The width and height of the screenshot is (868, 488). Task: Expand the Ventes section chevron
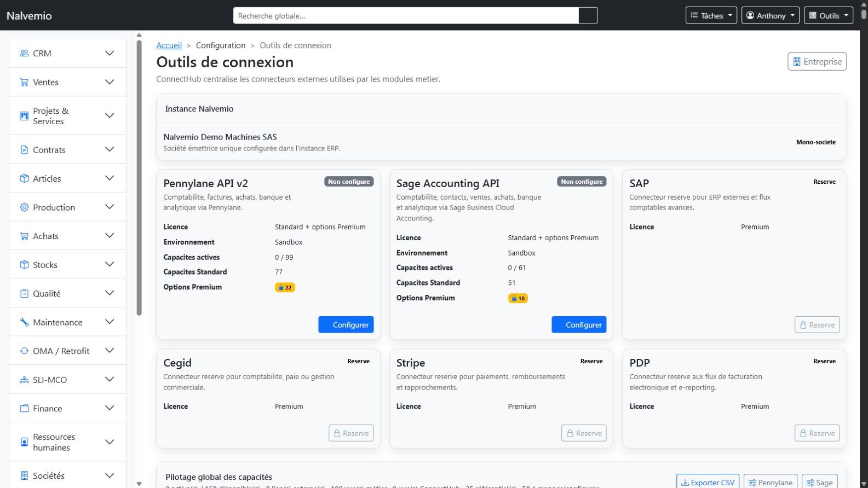click(110, 82)
